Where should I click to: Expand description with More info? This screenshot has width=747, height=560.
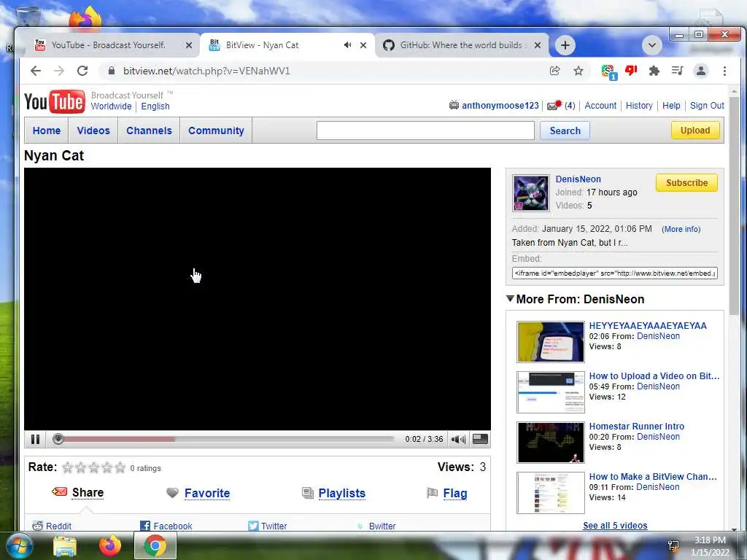coord(681,229)
